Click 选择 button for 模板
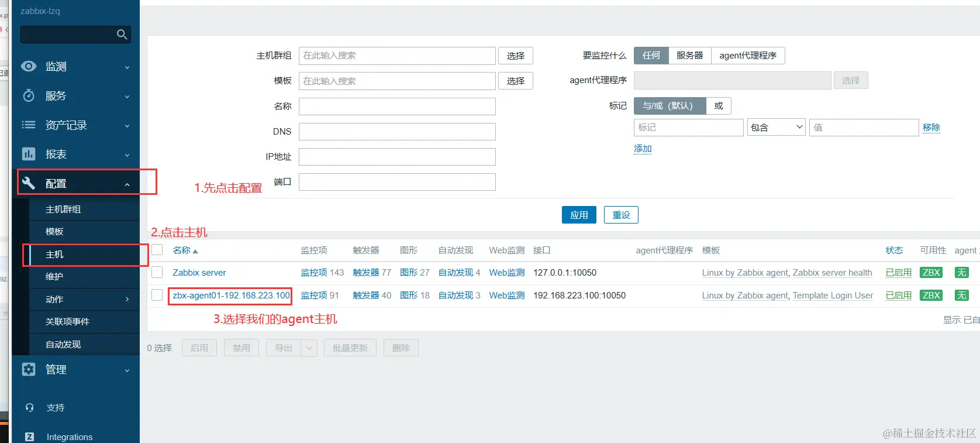 click(516, 81)
